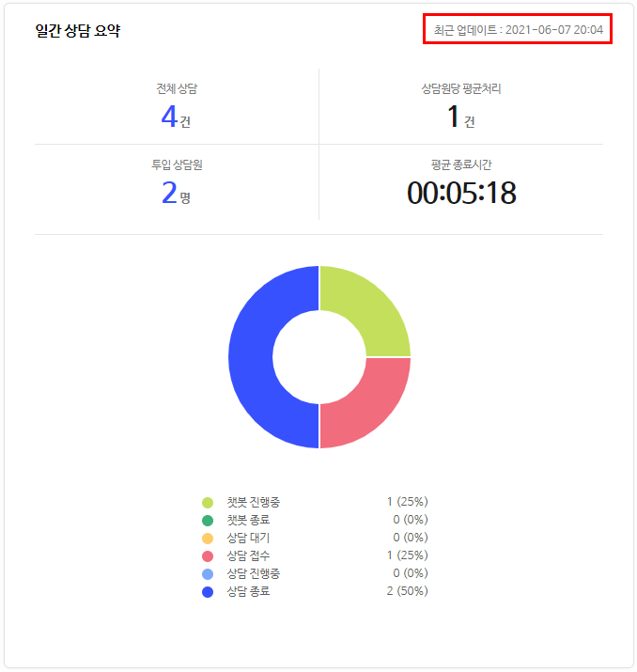Click the 최근 업데이트 timestamp
This screenshot has width=637, height=672.
click(519, 30)
